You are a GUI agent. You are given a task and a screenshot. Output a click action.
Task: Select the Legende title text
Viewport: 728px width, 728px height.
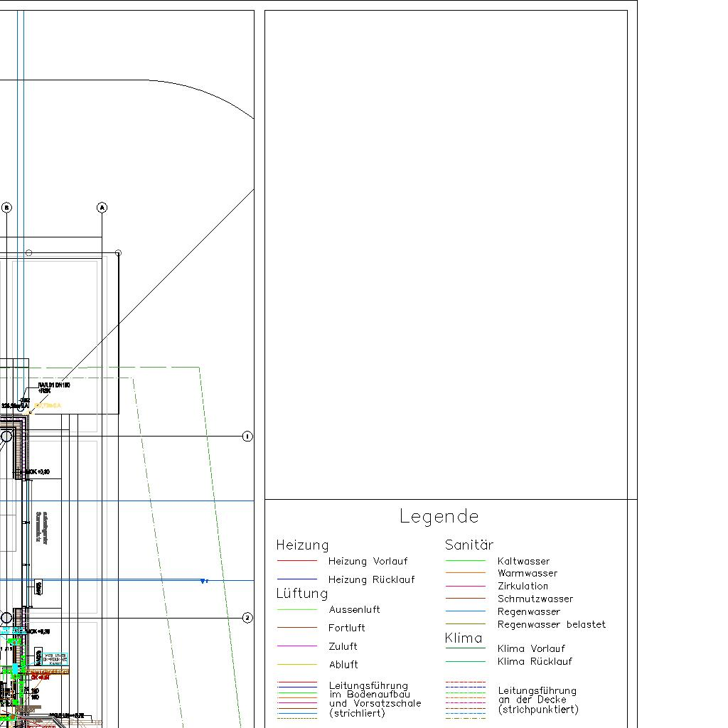point(439,516)
